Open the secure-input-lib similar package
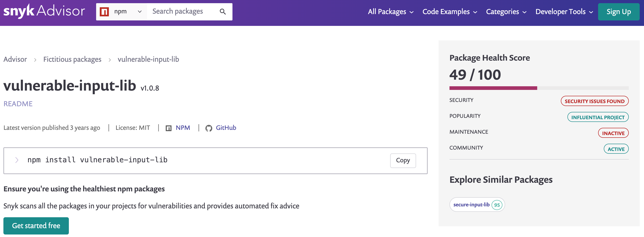This screenshot has height=237, width=644. click(x=471, y=205)
